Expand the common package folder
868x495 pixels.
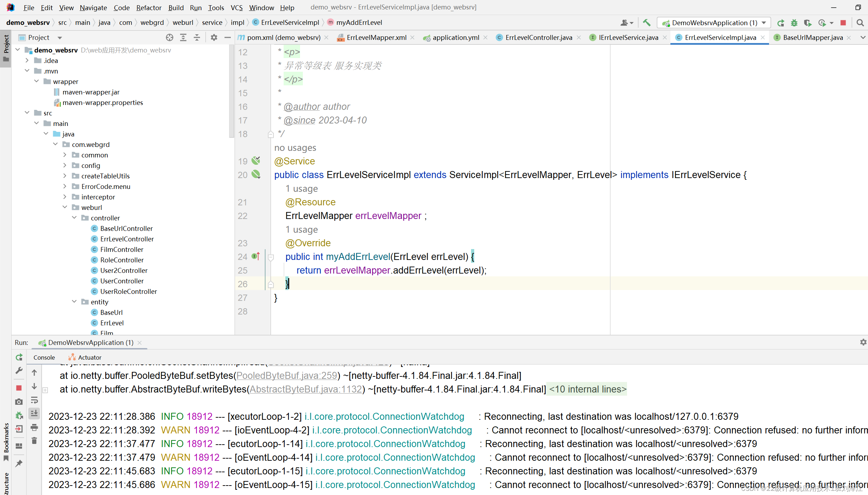tap(65, 155)
